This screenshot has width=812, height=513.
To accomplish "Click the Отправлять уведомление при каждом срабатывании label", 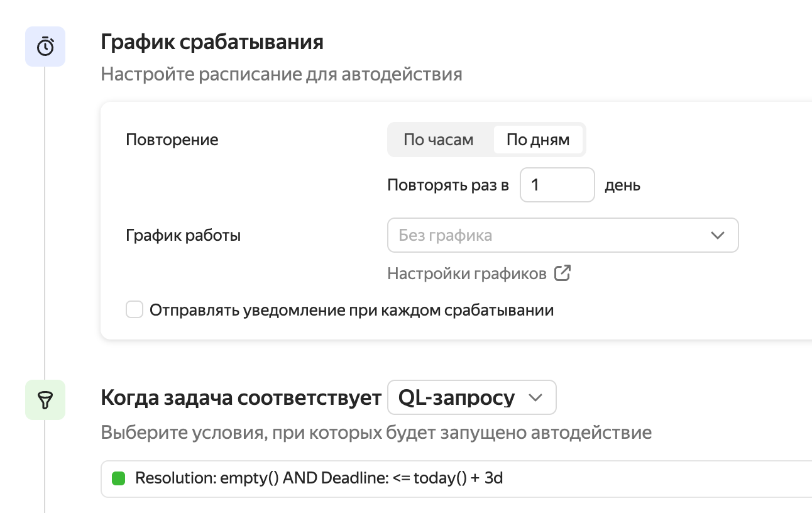I will tap(351, 310).
